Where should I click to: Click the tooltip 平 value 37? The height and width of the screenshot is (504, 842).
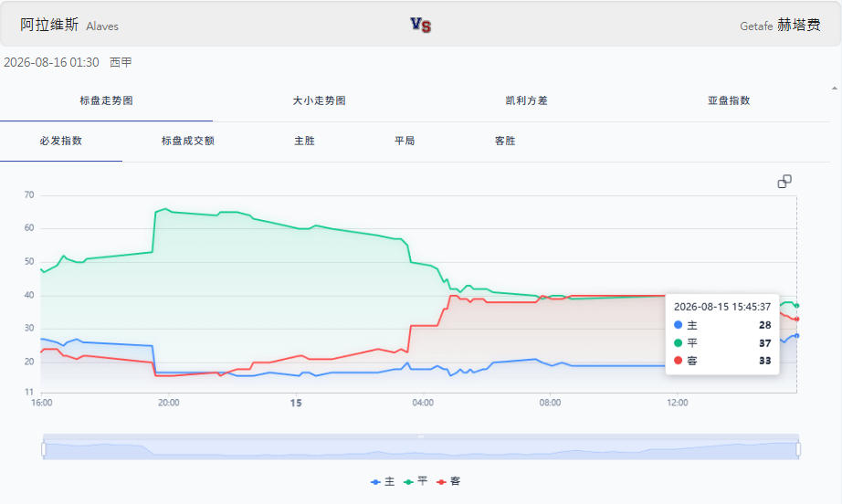click(764, 343)
